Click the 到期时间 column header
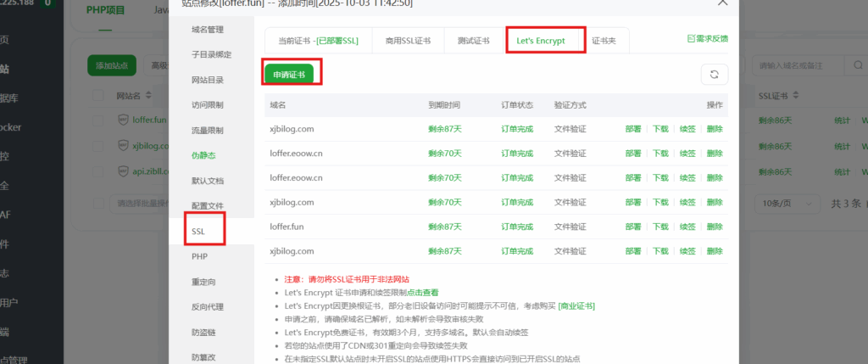The width and height of the screenshot is (868, 364). (444, 104)
